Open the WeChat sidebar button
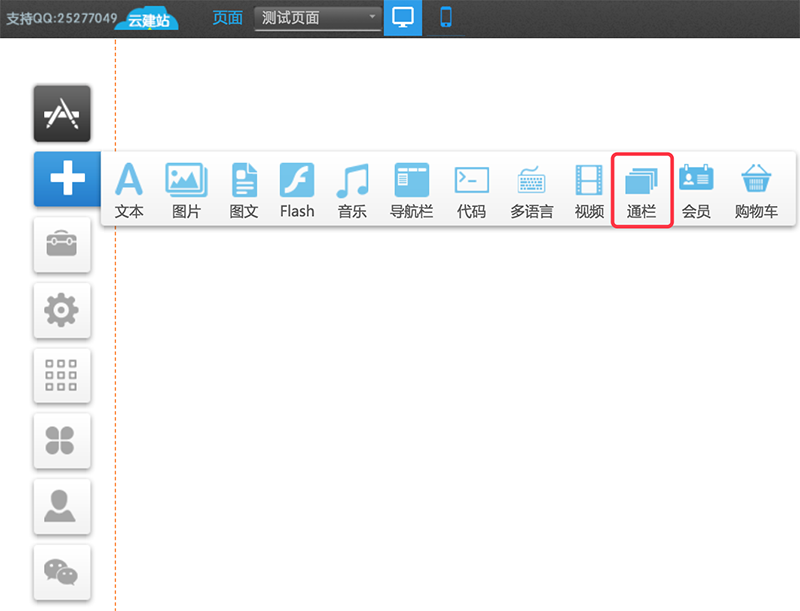This screenshot has height=611, width=800. tap(62, 572)
